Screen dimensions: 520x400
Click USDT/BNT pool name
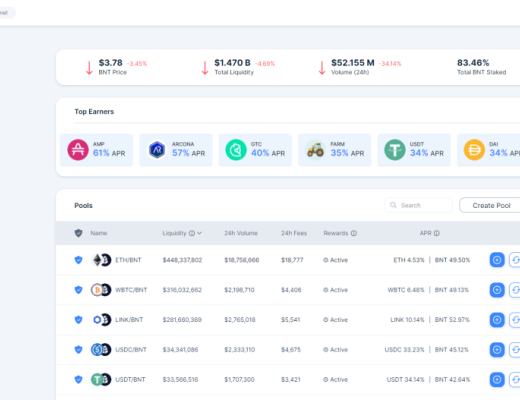click(130, 379)
